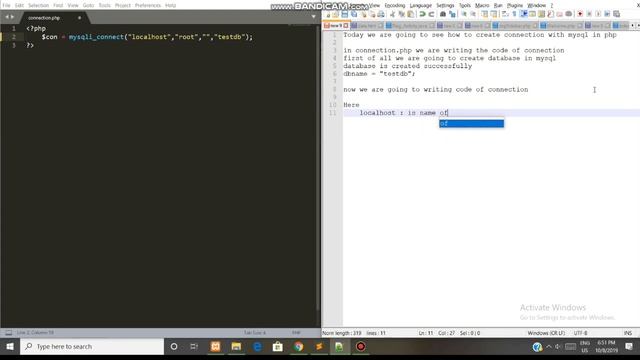The image size is (640, 360).
Task: Click line 'dbname = "testdb";' in Notepad++
Action: pos(379,74)
